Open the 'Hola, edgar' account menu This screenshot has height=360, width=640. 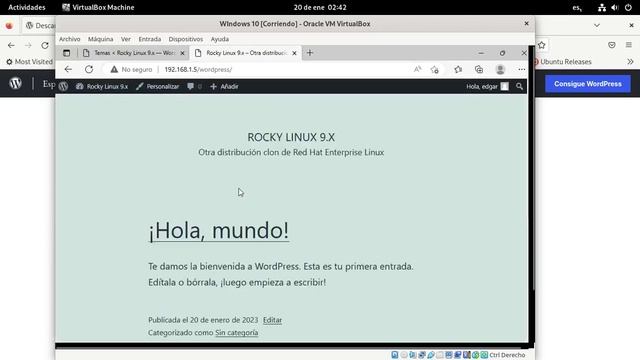(x=487, y=86)
